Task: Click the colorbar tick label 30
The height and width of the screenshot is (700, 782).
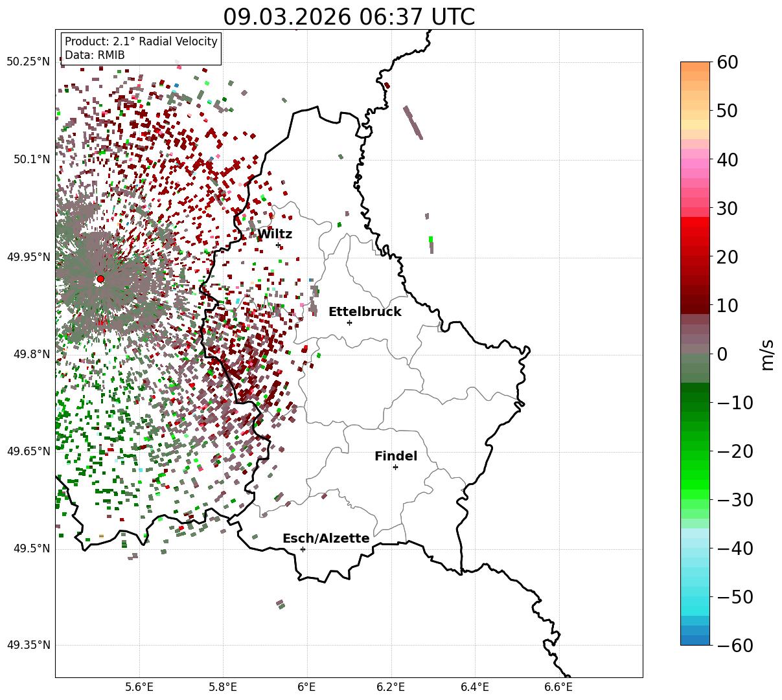Action: pos(728,209)
